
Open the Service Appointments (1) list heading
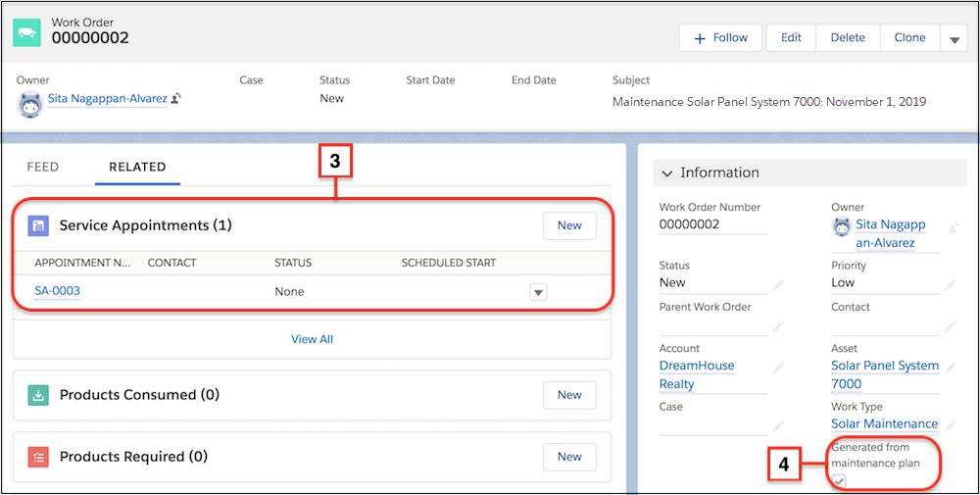click(x=146, y=225)
